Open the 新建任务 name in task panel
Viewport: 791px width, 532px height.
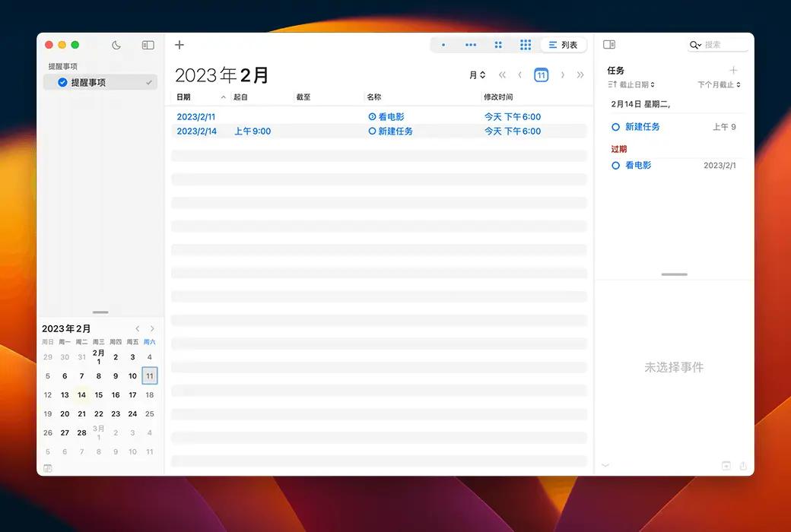642,127
